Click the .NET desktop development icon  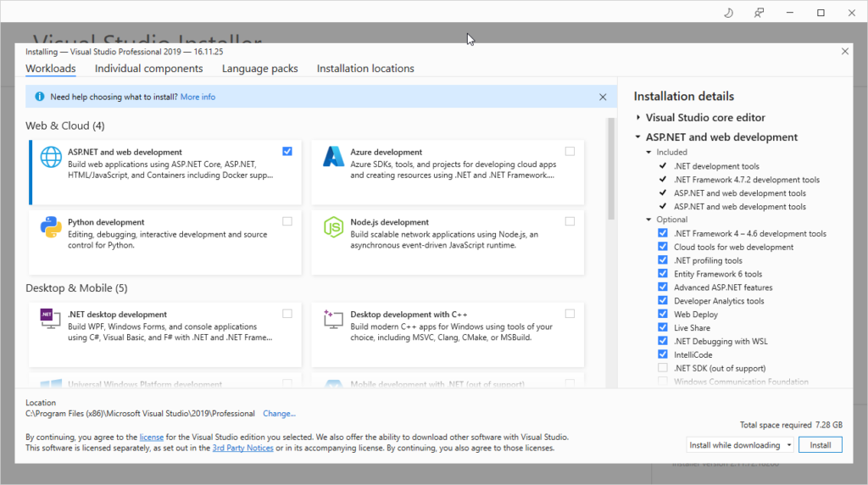coord(50,320)
